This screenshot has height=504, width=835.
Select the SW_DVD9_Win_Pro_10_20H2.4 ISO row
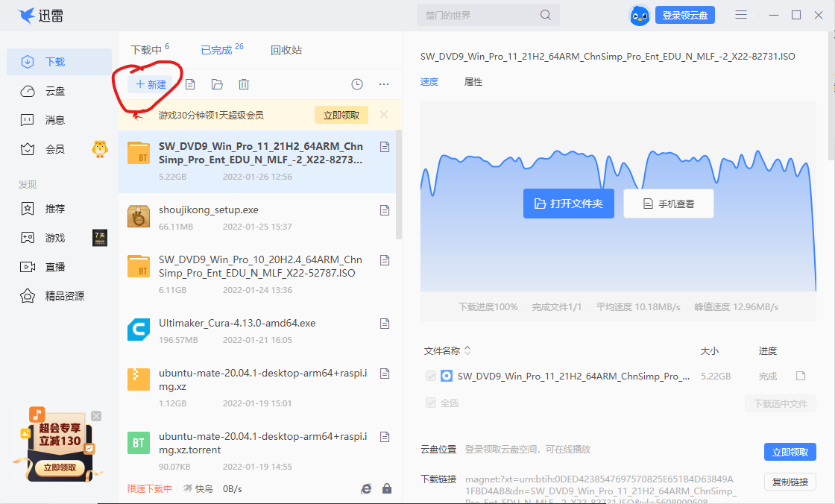tap(257, 274)
